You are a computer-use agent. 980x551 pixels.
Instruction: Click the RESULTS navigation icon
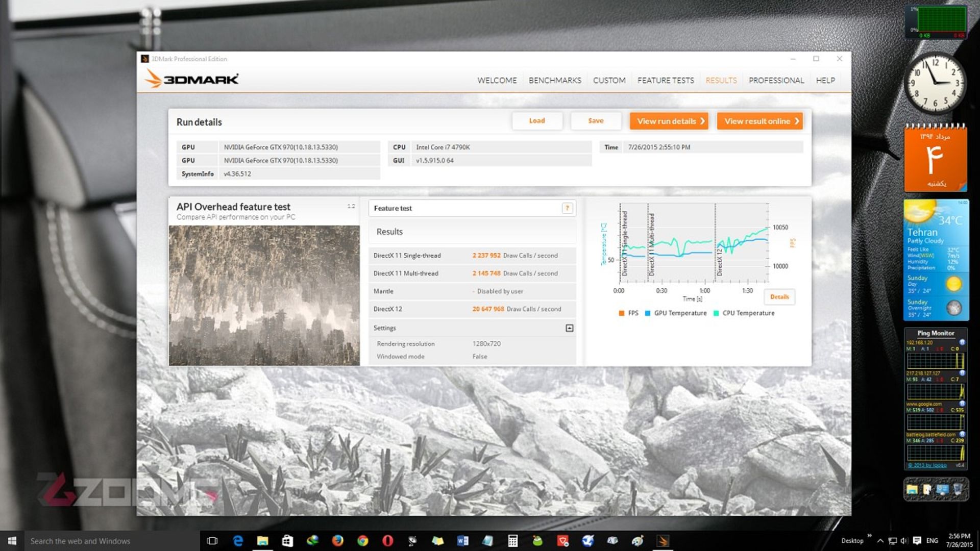click(x=720, y=80)
